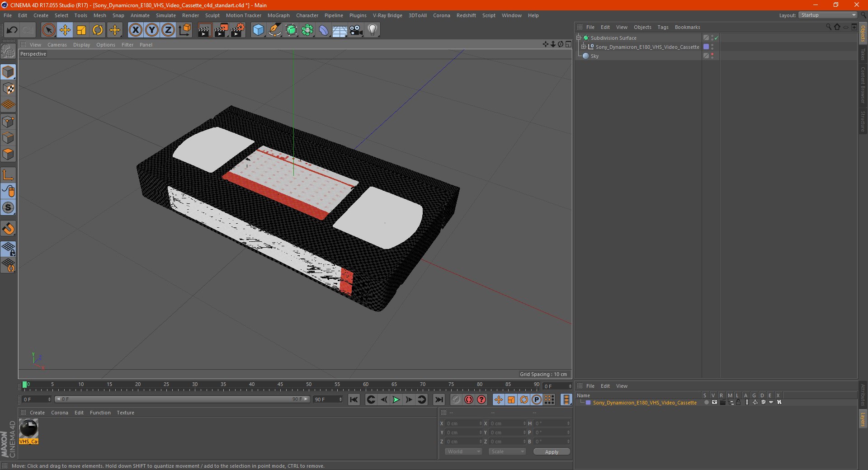
Task: Toggle the magnet Enable Snap icon
Action: [8, 229]
